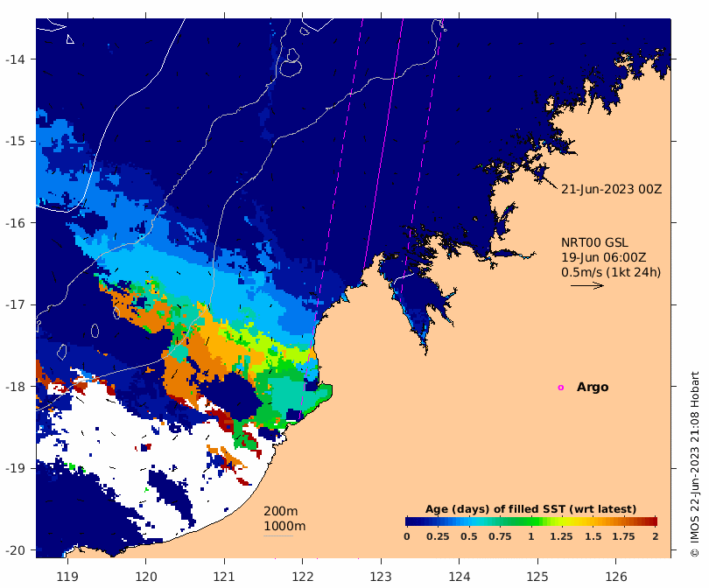Image resolution: width=709 pixels, height=588 pixels.
Task: Click the longitude axis label 126
Action: (616, 577)
